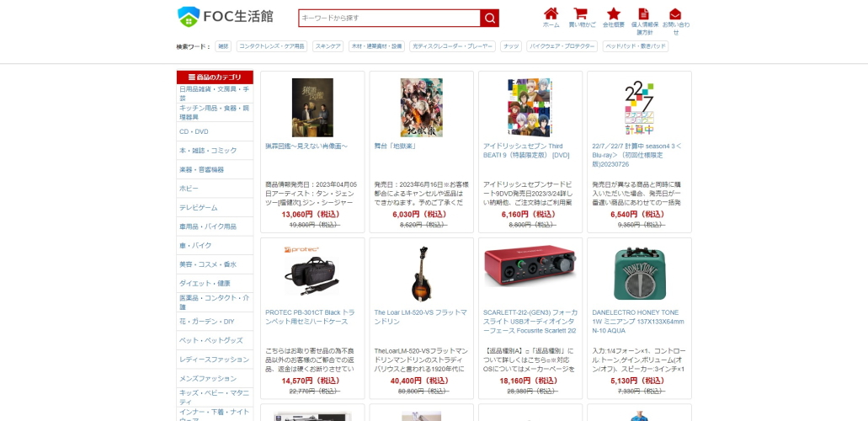
Task: Click the 会社概要 star icon
Action: click(x=614, y=13)
